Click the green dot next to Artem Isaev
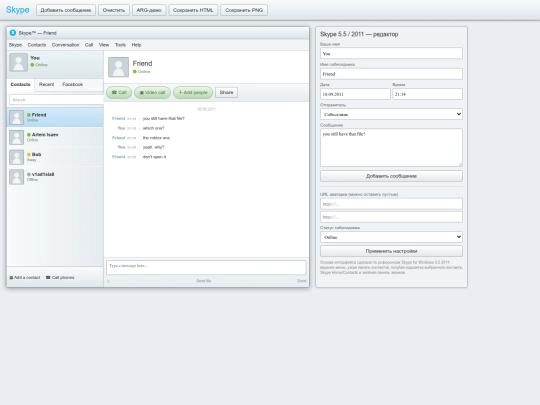This screenshot has height=405, width=540. click(29, 135)
